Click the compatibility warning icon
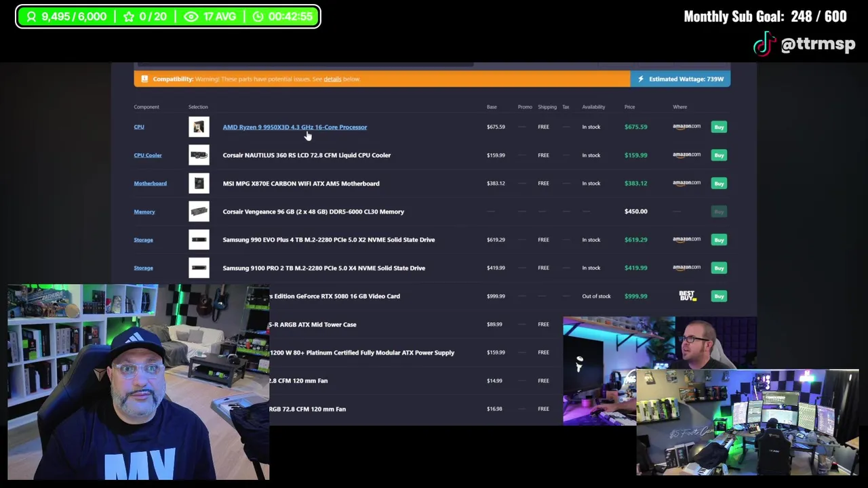The width and height of the screenshot is (868, 488). 143,79
